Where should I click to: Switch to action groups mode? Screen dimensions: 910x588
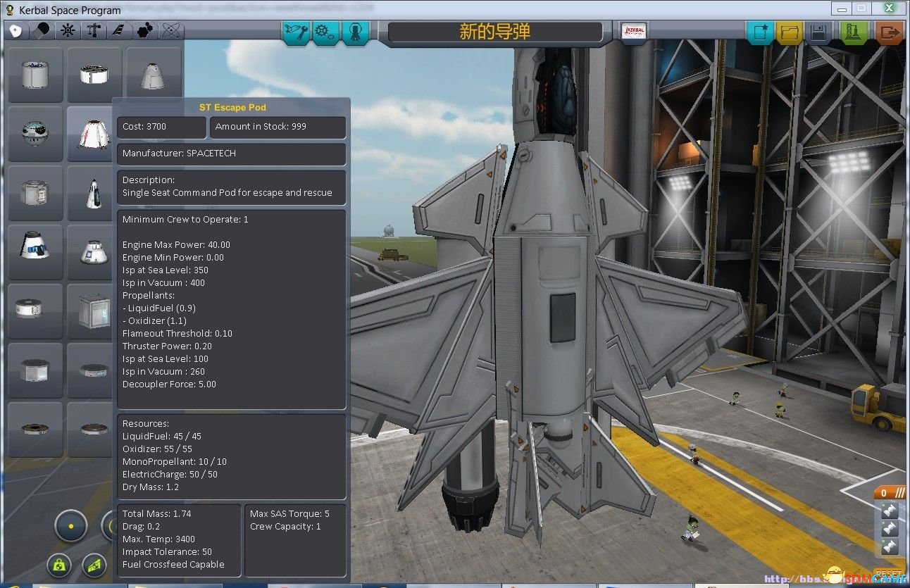[325, 32]
